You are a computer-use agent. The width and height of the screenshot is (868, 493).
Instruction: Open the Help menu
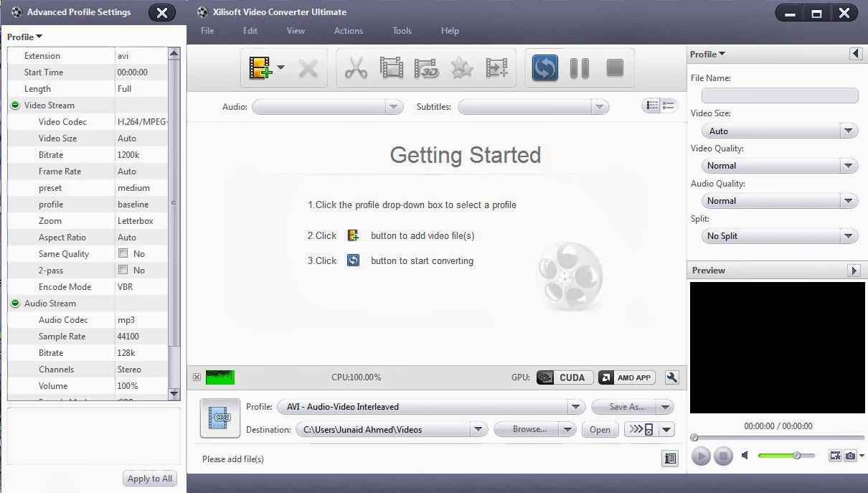coord(450,31)
